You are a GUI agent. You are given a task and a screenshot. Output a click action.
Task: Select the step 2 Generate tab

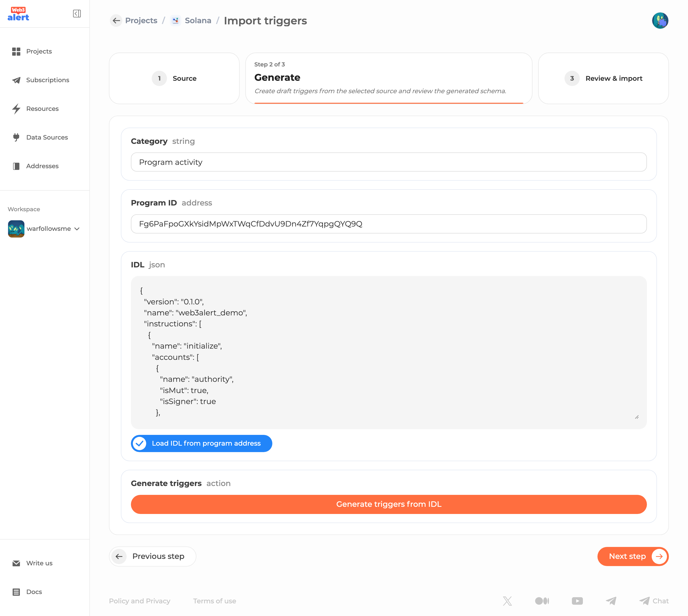[x=388, y=79]
